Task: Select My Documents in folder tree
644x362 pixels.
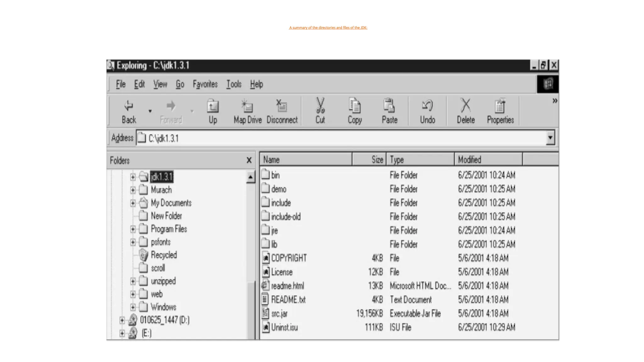Action: click(171, 203)
